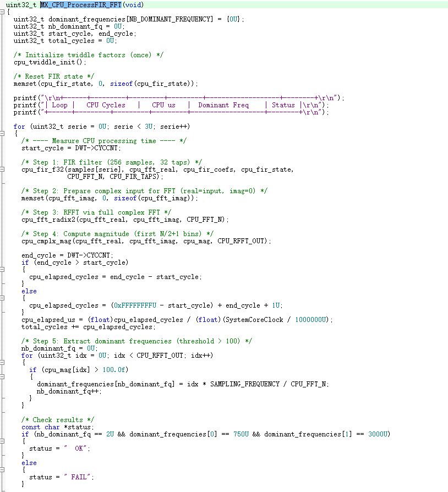The width and height of the screenshot is (448, 492).
Task: Click the 'Step 5: Extract dominant frequencies' comment
Action: pyautogui.click(x=136, y=341)
